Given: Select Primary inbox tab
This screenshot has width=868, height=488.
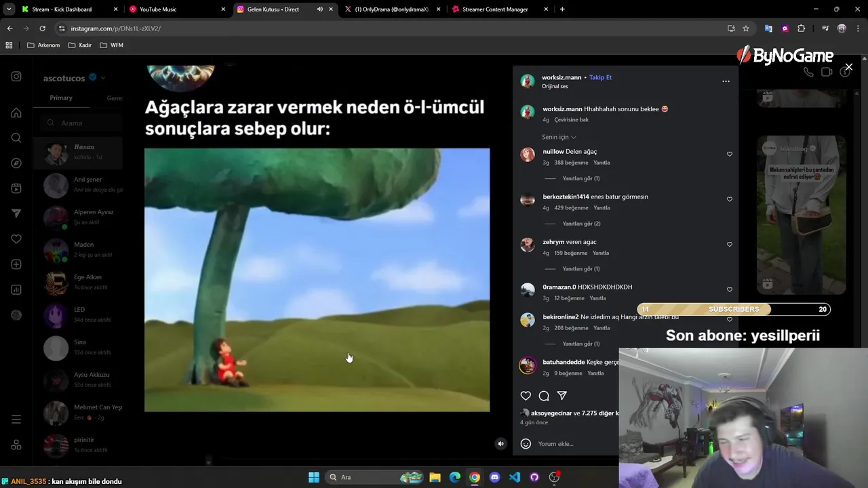Looking at the screenshot, I should click(x=61, y=98).
